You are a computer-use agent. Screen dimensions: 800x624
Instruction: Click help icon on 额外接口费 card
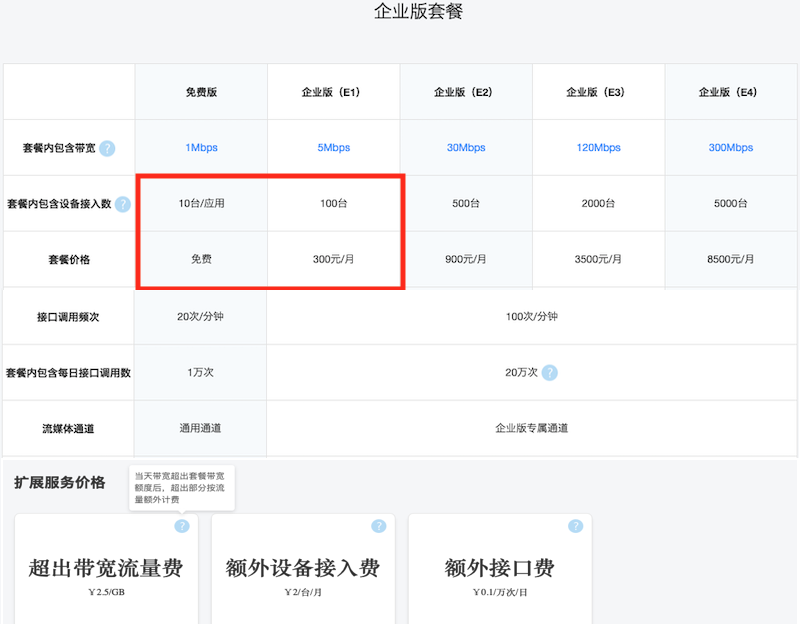click(576, 526)
